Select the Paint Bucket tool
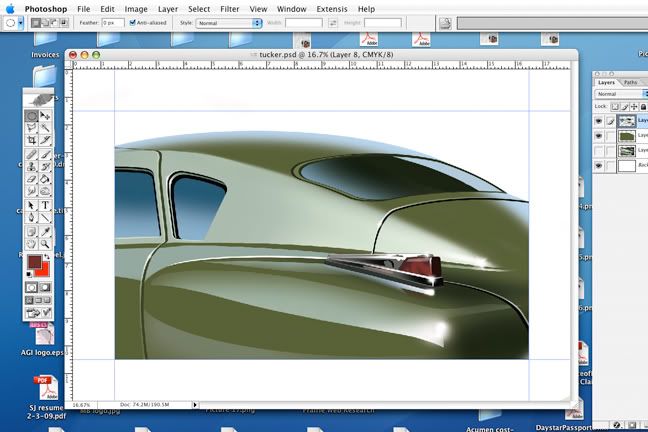 pos(45,179)
